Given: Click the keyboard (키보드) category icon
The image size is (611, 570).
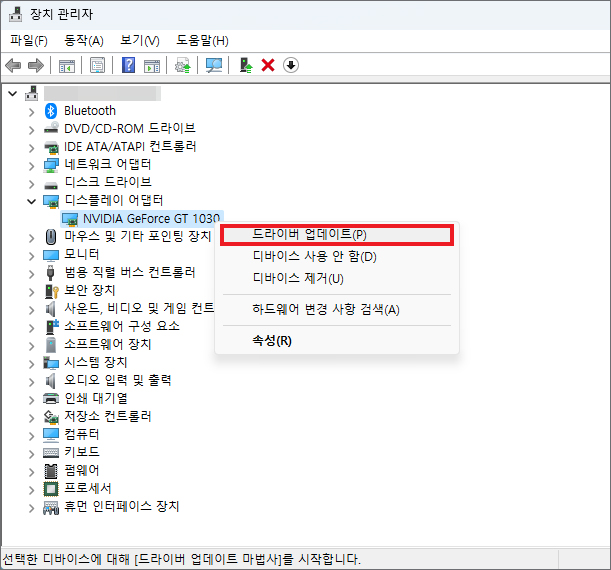Looking at the screenshot, I should (x=51, y=452).
